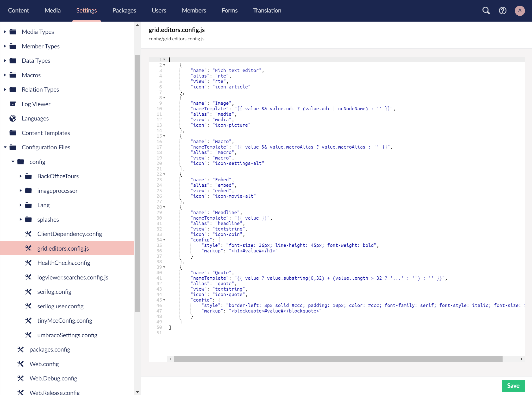
Task: Go to the Members section
Action: pos(194,11)
